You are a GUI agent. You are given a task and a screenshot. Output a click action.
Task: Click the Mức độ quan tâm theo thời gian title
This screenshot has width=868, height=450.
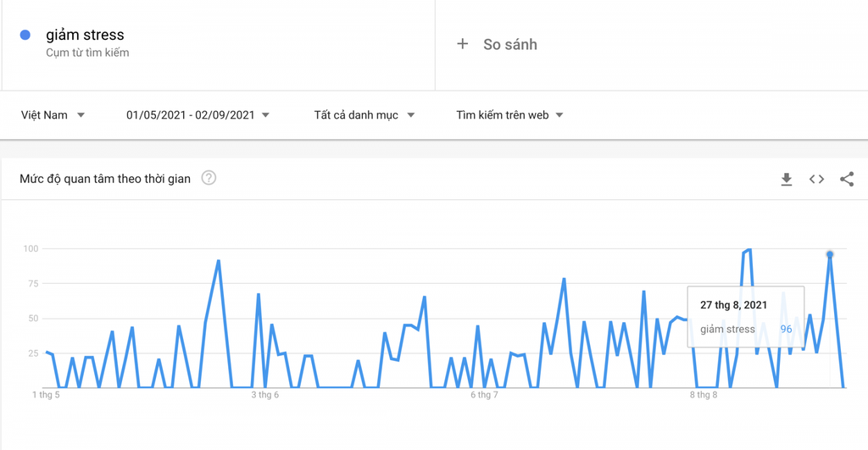105,179
